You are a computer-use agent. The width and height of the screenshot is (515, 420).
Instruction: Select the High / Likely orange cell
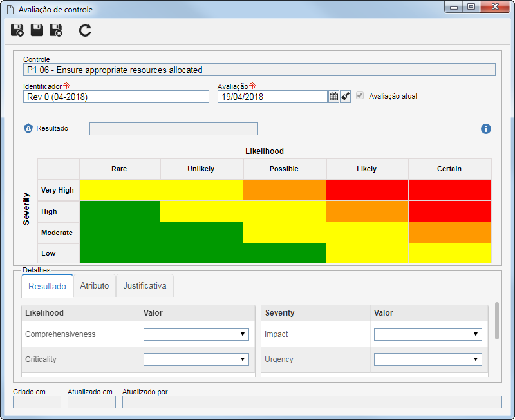point(367,211)
